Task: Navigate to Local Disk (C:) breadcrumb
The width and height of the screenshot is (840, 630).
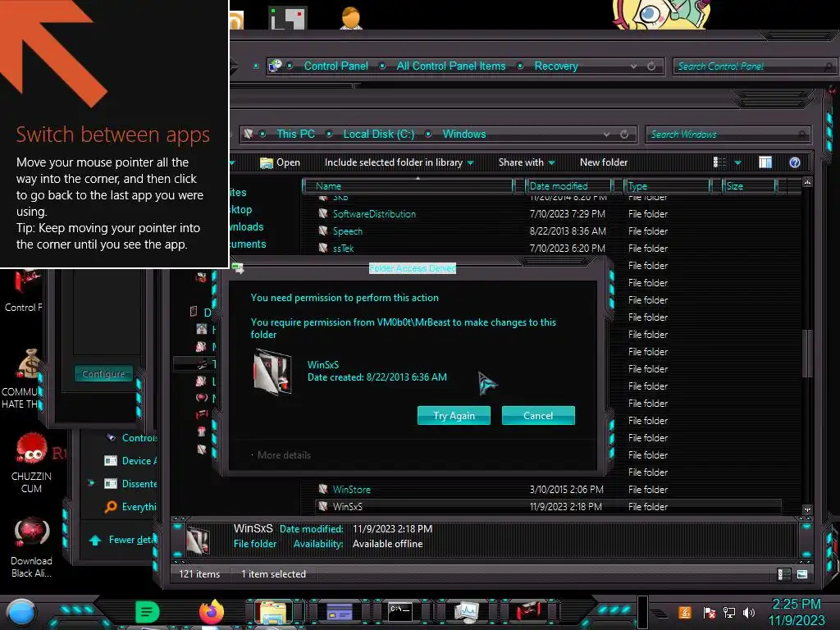Action: coord(379,134)
